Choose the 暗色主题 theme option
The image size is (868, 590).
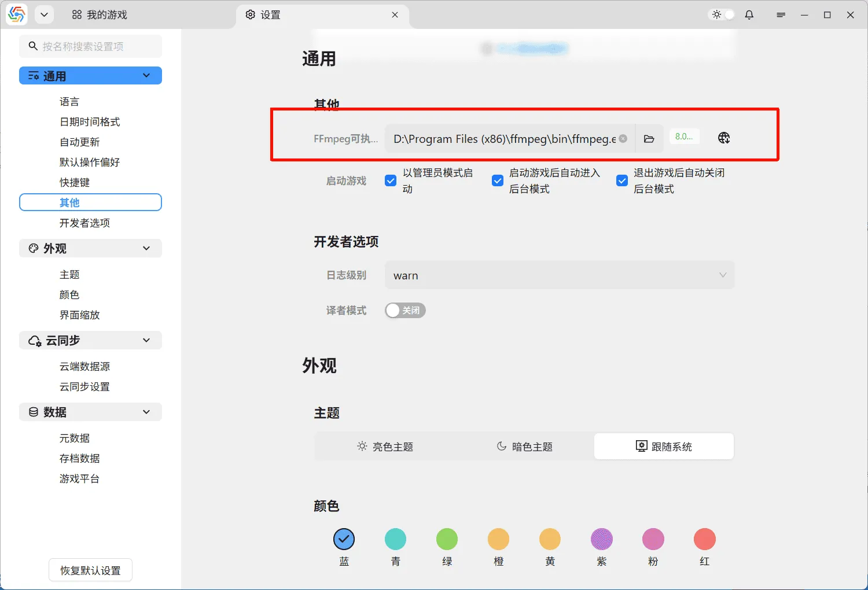[524, 447]
